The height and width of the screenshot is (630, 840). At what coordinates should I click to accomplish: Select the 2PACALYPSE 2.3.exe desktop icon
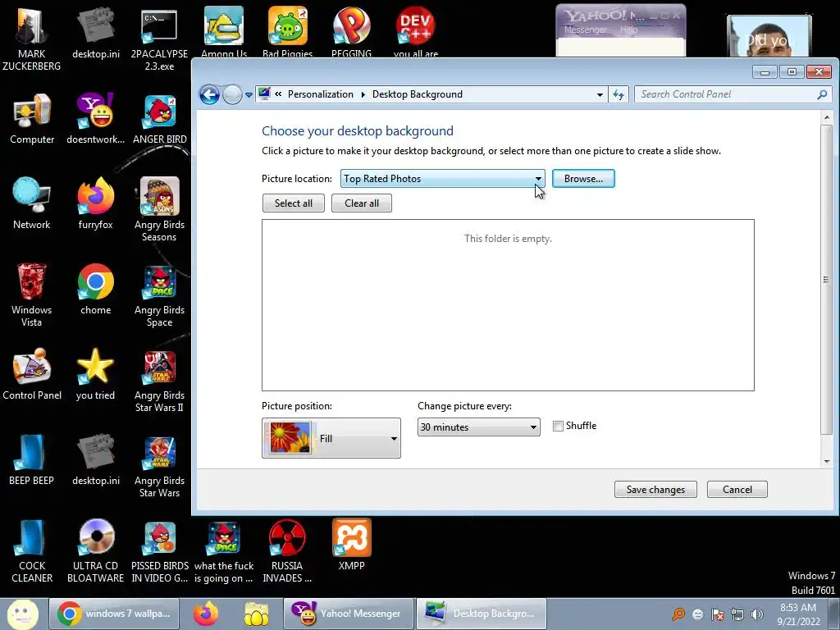(159, 38)
